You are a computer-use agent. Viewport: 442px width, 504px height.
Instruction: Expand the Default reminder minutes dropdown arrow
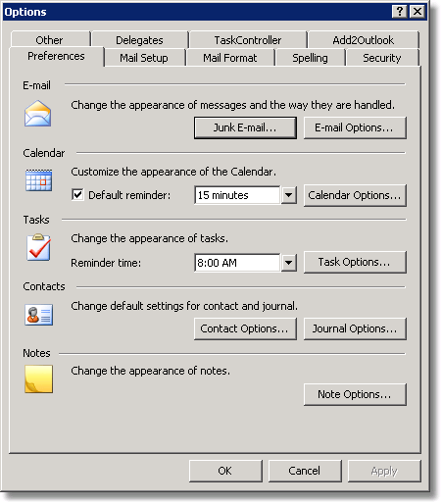point(288,195)
